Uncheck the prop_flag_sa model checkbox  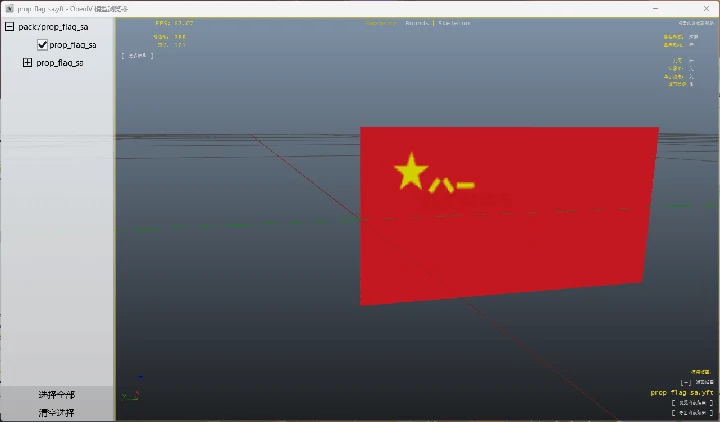[x=42, y=45]
